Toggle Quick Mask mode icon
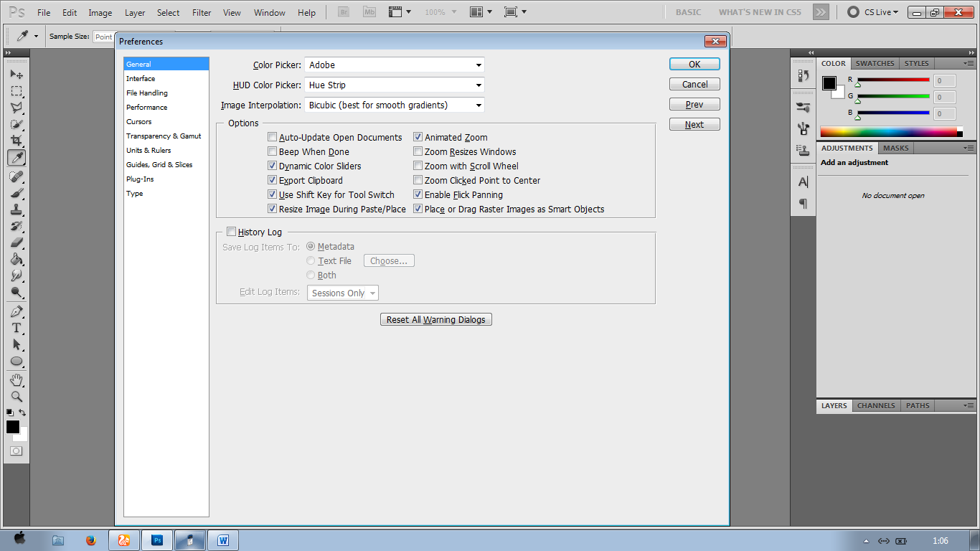The height and width of the screenshot is (551, 980). pos(16,451)
